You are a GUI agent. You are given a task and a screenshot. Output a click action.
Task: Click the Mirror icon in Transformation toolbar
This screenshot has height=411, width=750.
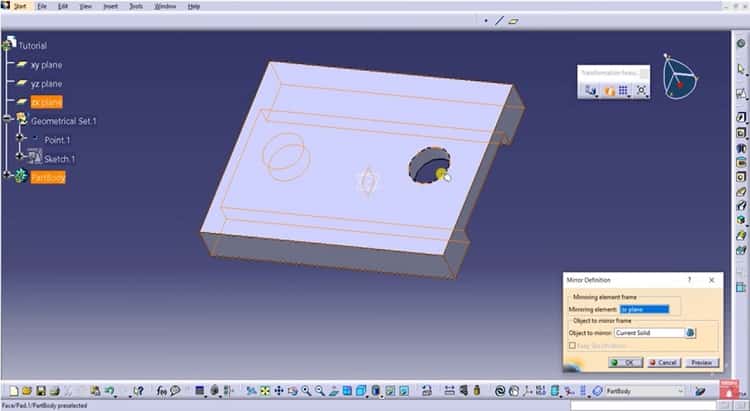(x=607, y=91)
